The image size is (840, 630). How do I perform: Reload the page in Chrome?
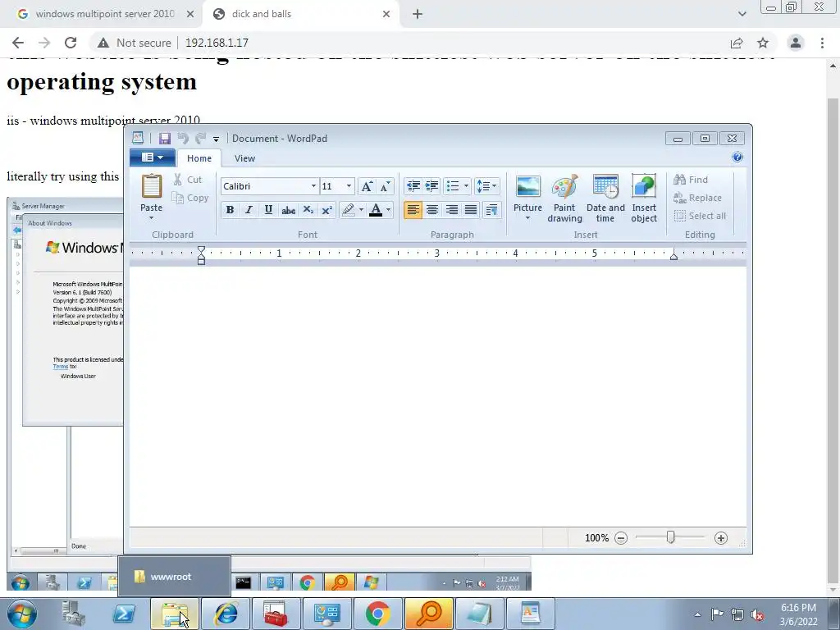tap(71, 43)
